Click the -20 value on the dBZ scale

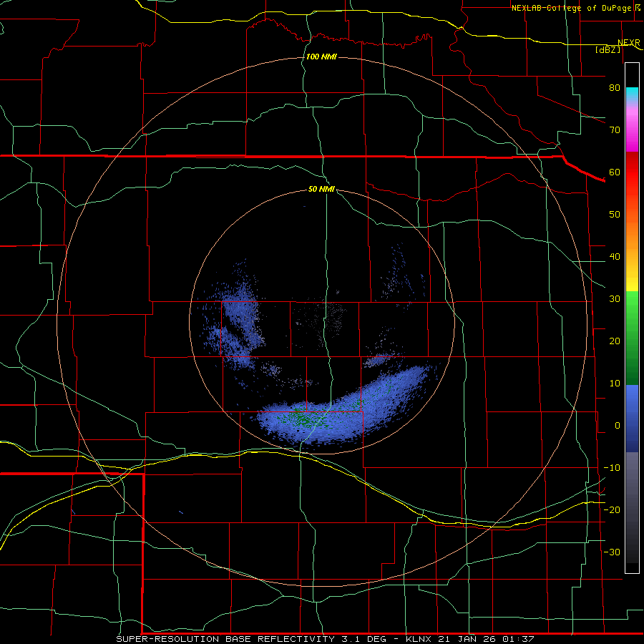click(x=612, y=509)
